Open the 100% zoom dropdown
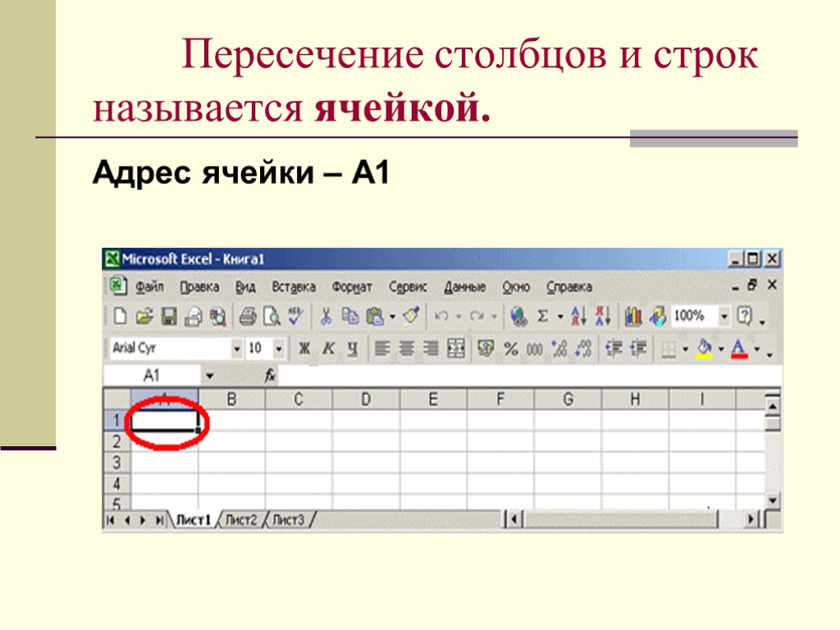This screenshot has height=630, width=840. 724,316
